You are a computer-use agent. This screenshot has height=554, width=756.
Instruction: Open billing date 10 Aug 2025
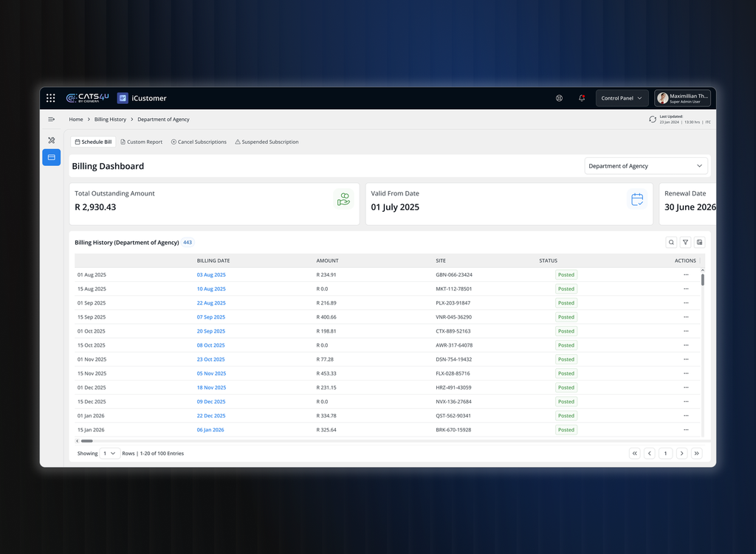tap(211, 289)
